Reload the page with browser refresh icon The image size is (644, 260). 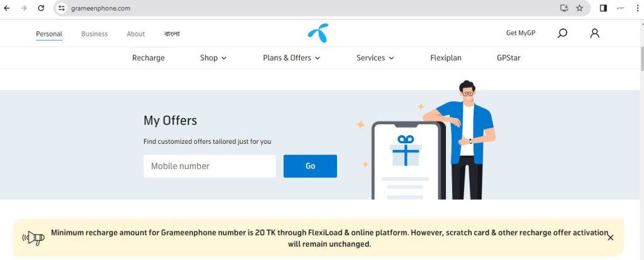pos(41,8)
